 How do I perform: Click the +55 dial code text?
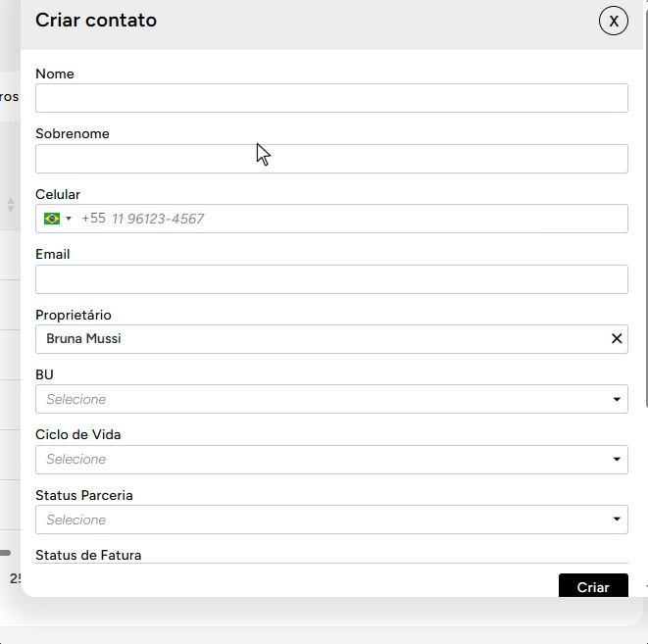[94, 219]
